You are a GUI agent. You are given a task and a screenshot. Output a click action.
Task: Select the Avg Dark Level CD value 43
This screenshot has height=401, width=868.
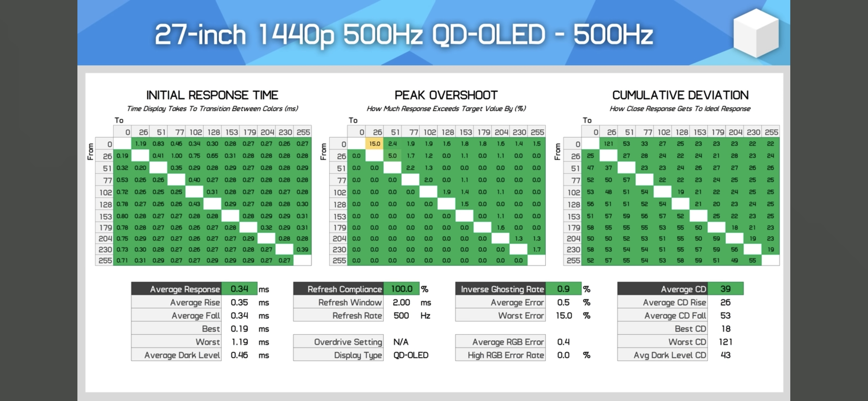point(726,355)
